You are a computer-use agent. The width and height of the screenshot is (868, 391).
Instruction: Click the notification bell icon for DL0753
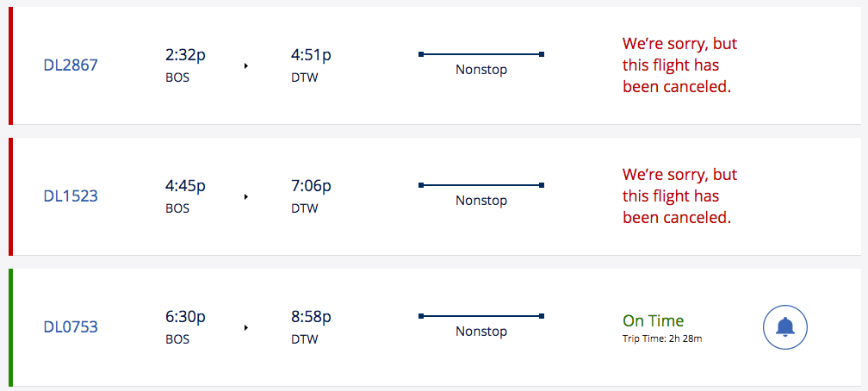[785, 327]
